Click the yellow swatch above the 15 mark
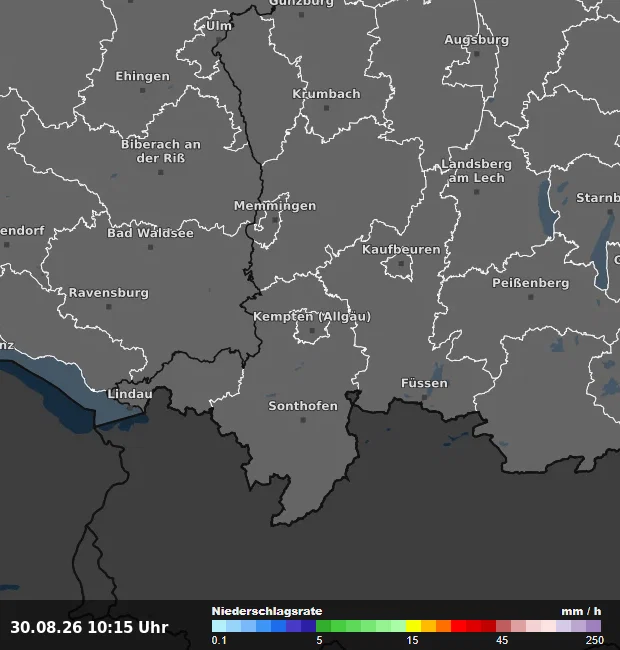 [414, 626]
